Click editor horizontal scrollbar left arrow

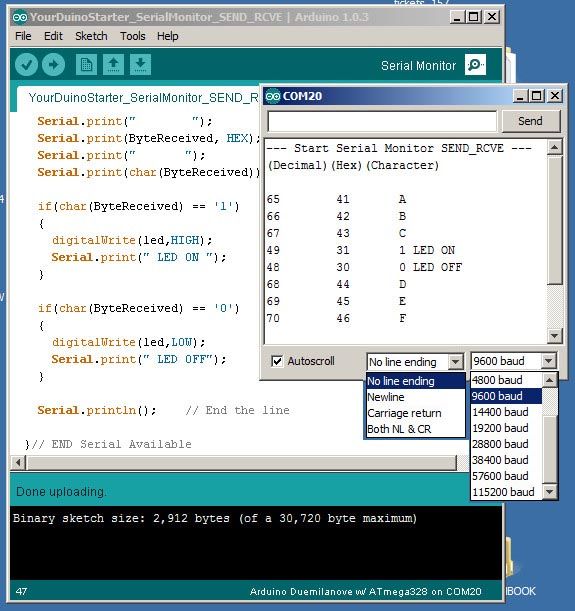coord(18,463)
